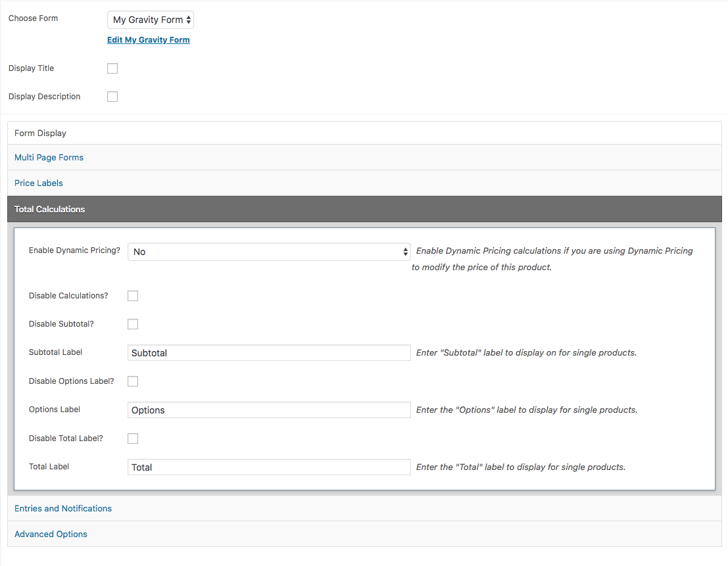Check the Disable Calculations checkbox

133,296
